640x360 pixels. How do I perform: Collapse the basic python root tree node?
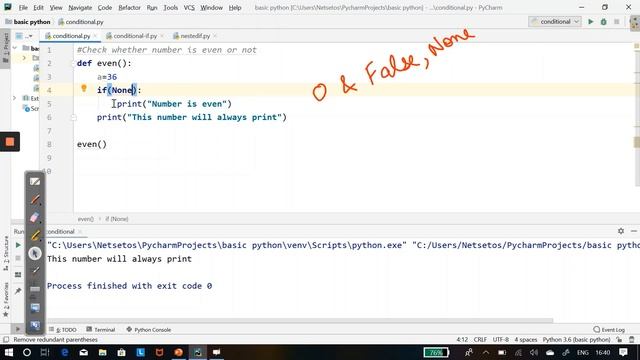tap(15, 48)
